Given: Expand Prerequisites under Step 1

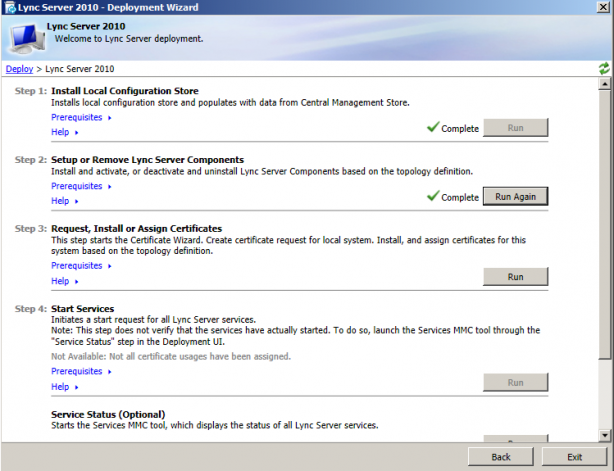Looking at the screenshot, I should [x=81, y=117].
